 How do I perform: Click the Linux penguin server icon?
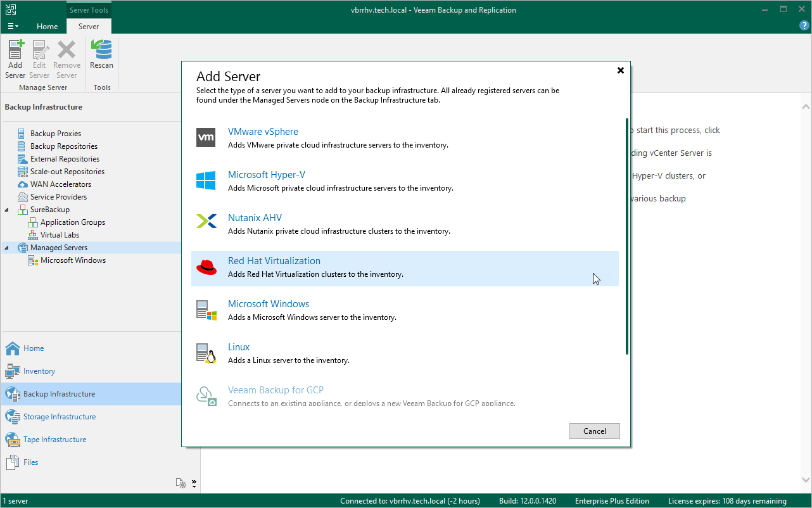coord(206,353)
